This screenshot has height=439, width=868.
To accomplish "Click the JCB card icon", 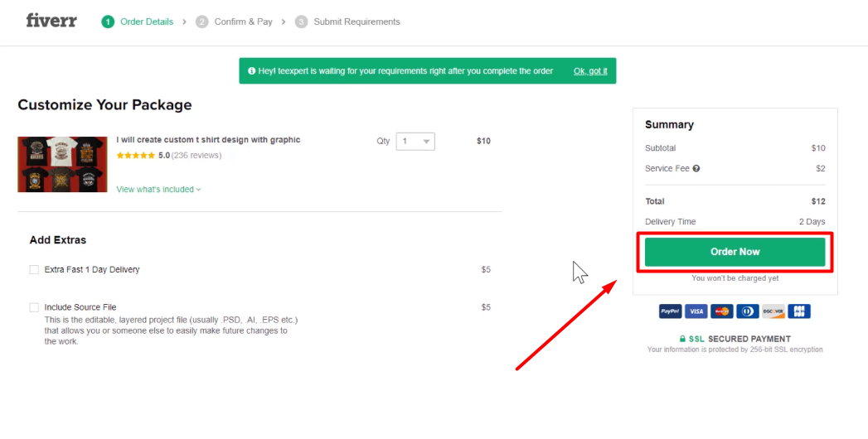I will [799, 311].
